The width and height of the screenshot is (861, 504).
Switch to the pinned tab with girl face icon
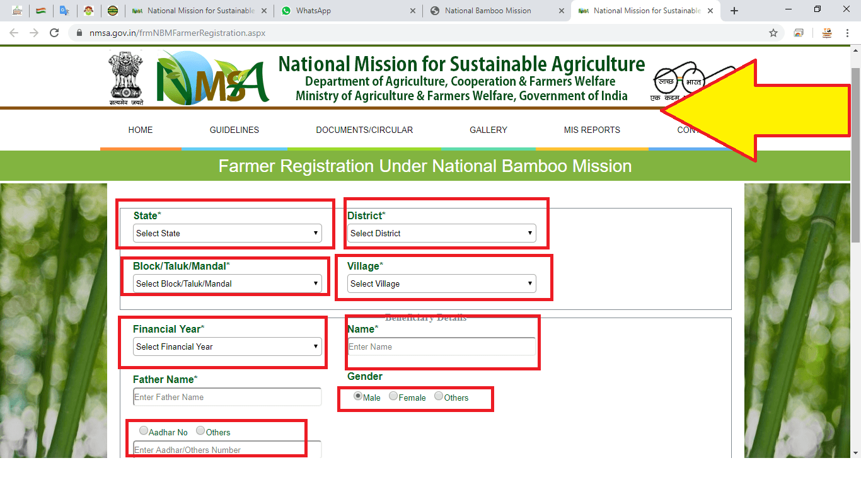coord(88,11)
